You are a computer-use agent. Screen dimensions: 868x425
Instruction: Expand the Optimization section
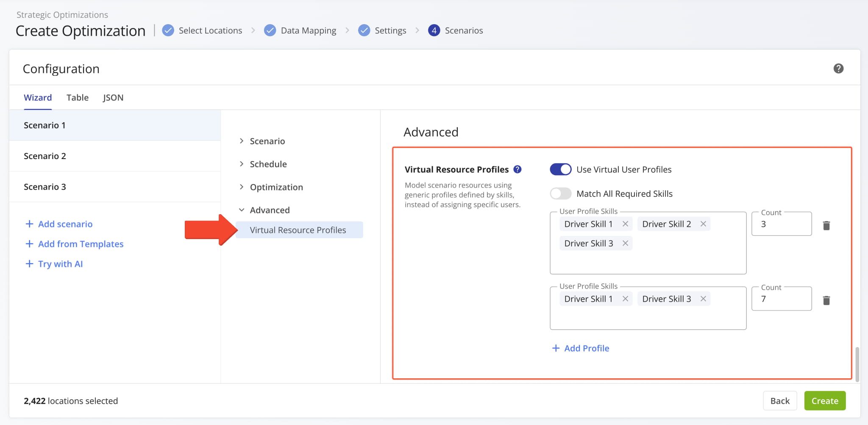point(276,187)
